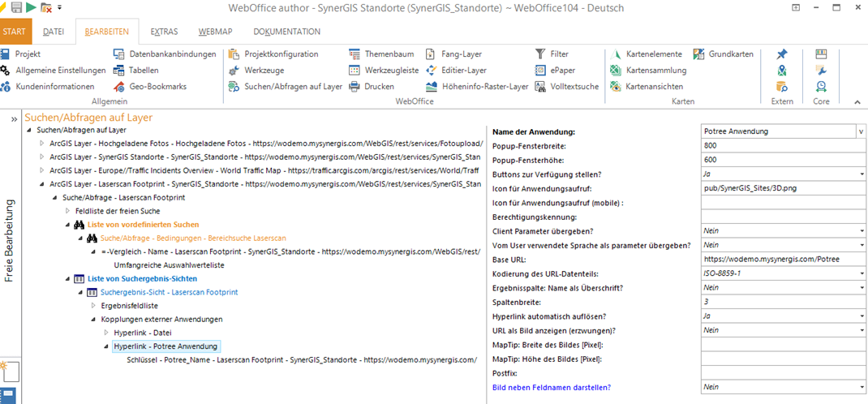The width and height of the screenshot is (868, 404).
Task: Click the Base URL input field
Action: click(x=784, y=259)
